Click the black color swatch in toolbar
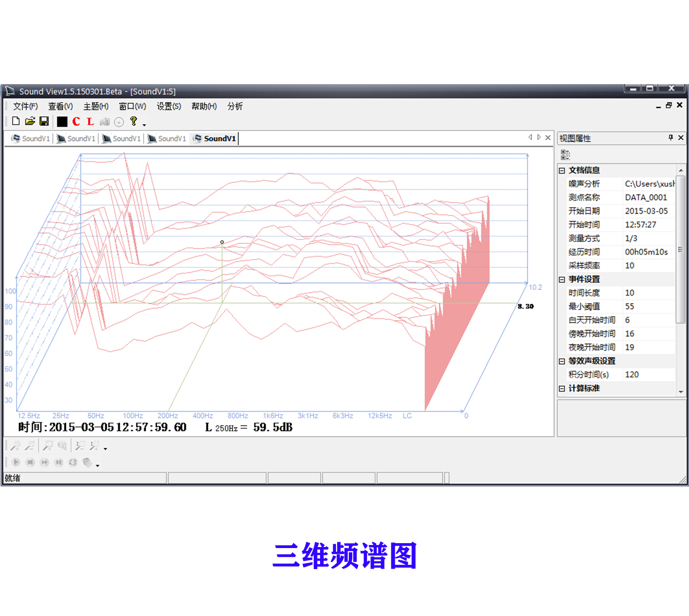 pos(62,121)
